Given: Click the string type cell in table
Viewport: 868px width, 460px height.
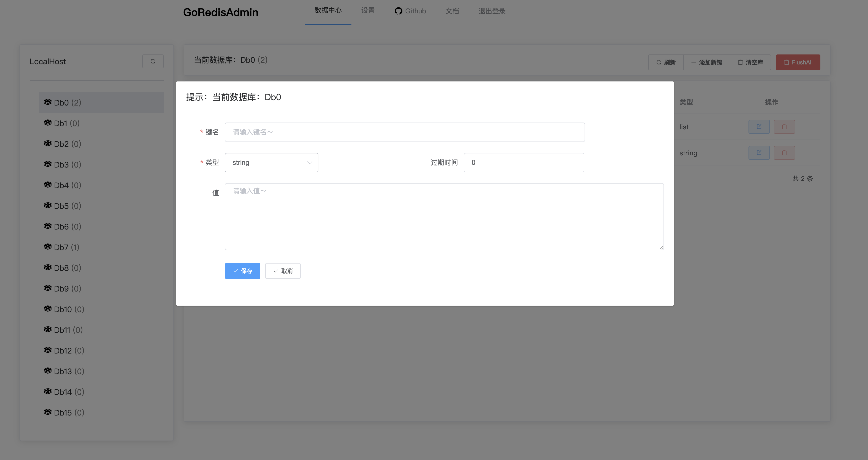Looking at the screenshot, I should [x=688, y=153].
